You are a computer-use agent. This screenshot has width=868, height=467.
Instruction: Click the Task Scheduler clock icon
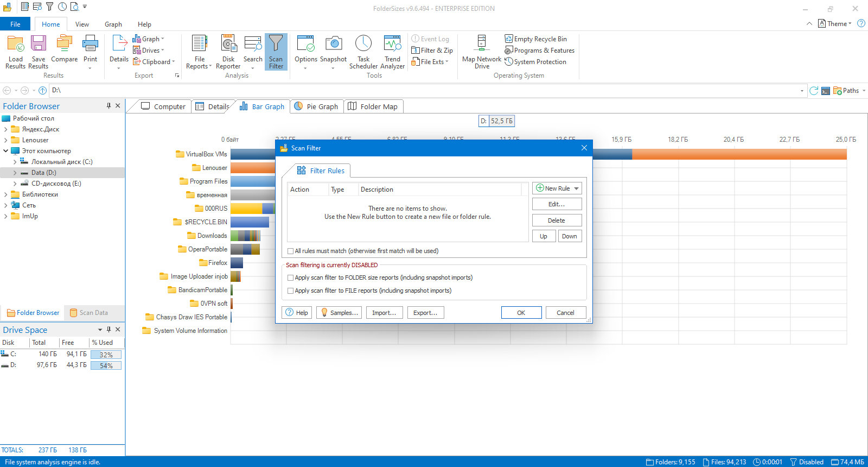pyautogui.click(x=363, y=43)
